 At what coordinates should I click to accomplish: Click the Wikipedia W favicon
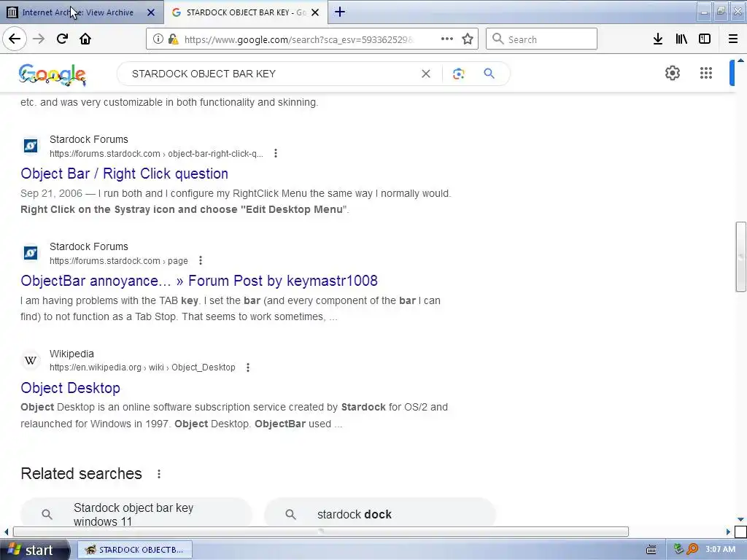(31, 360)
